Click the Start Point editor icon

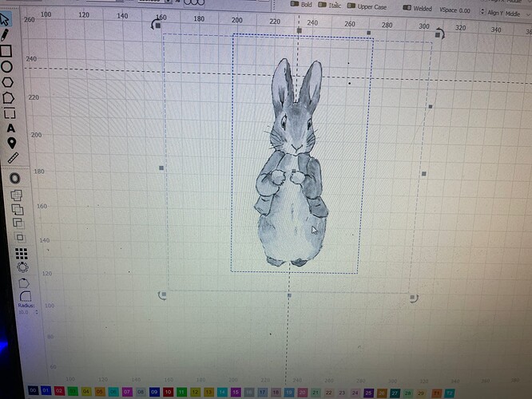[24, 283]
